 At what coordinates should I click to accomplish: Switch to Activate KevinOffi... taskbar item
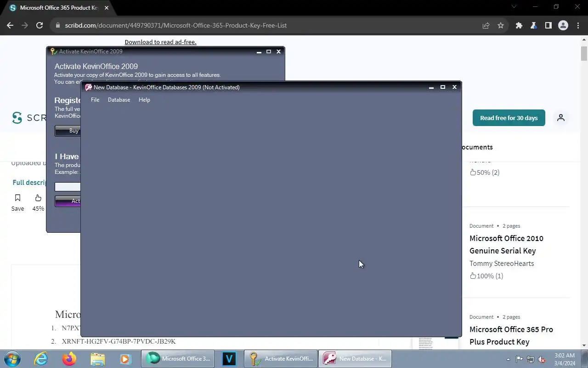280,359
